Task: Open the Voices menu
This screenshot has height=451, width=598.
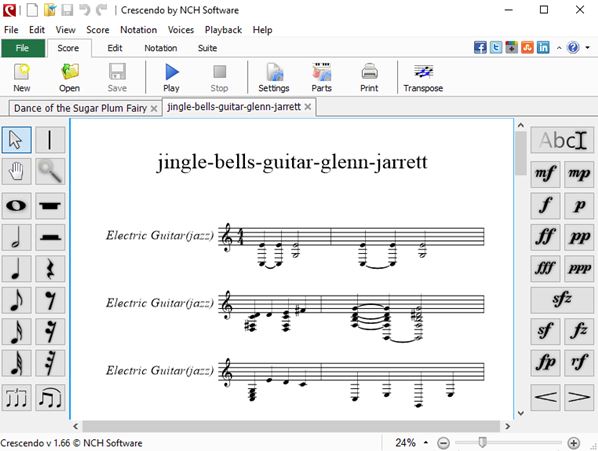Action: pos(181,30)
